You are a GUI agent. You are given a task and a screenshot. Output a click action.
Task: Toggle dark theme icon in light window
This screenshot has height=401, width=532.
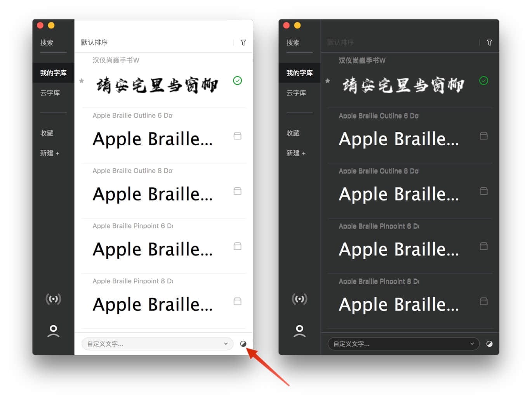(x=243, y=344)
